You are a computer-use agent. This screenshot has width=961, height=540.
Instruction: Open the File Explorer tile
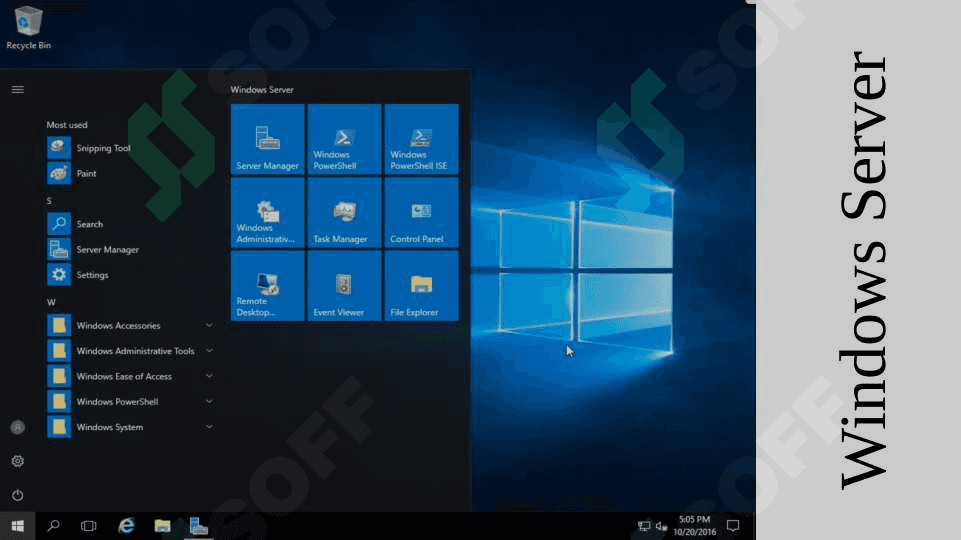(421, 286)
